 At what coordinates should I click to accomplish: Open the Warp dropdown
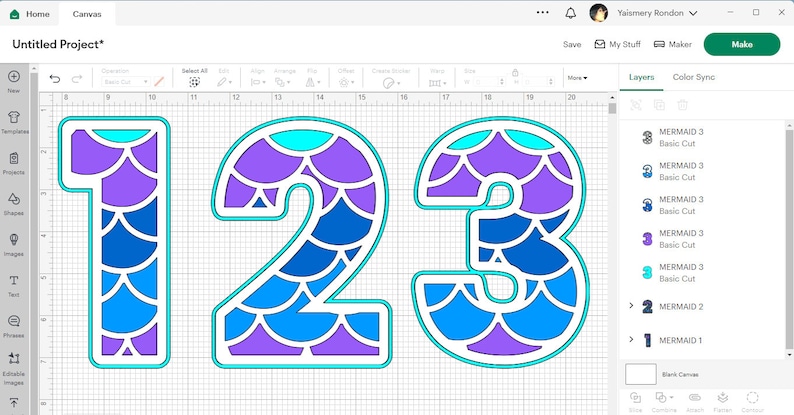click(438, 82)
